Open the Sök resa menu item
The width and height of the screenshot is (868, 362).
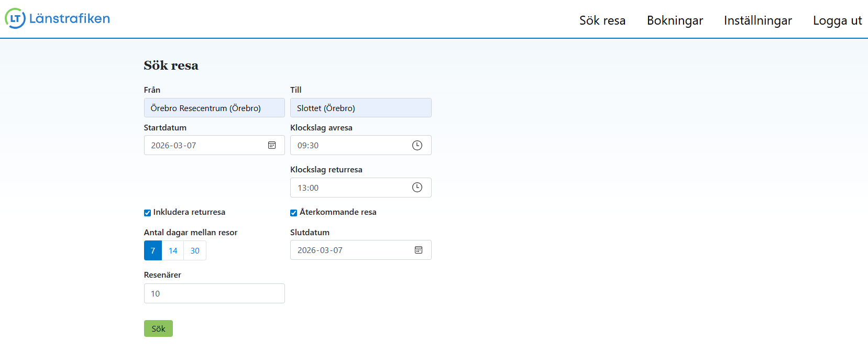pos(602,20)
